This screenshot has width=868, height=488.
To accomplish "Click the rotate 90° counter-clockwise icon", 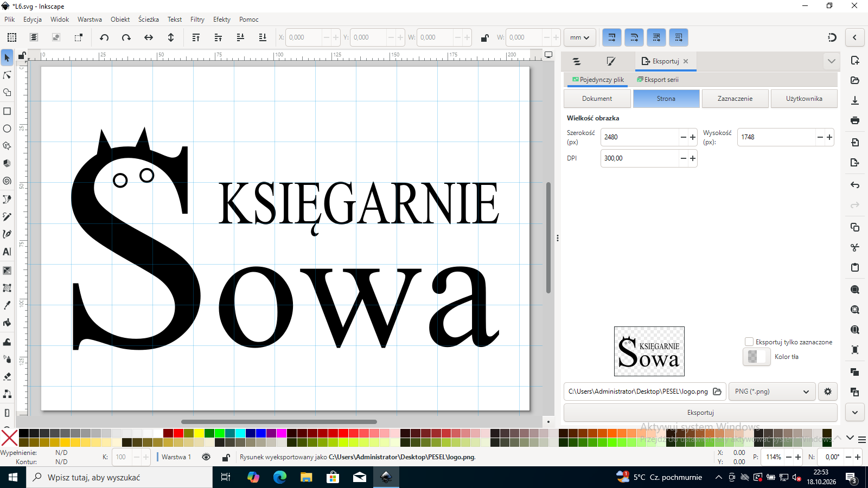I will click(x=104, y=37).
